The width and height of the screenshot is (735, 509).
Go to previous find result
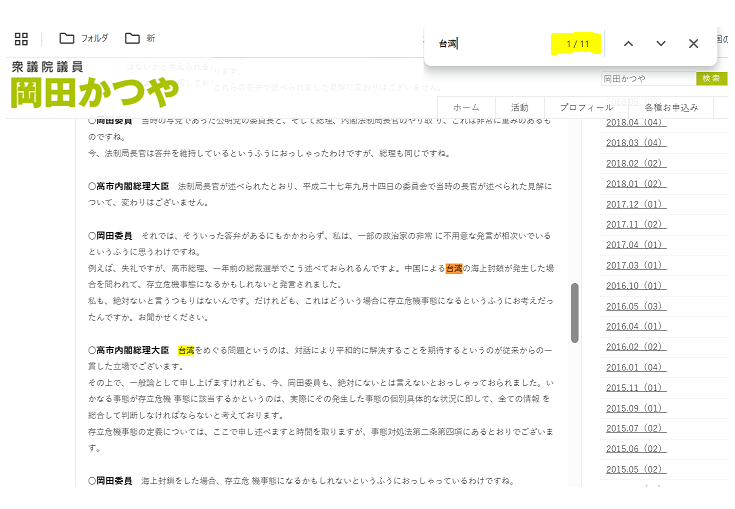(x=628, y=44)
